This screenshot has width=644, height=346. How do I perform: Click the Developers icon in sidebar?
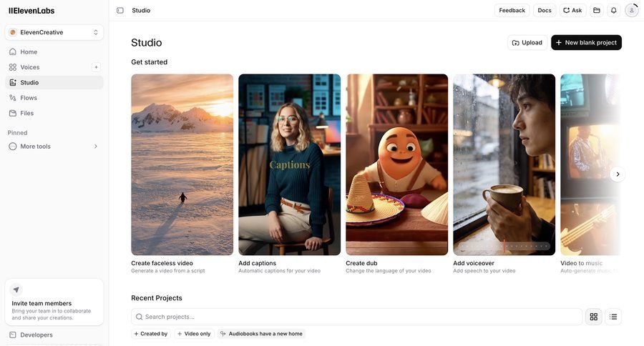pyautogui.click(x=13, y=335)
